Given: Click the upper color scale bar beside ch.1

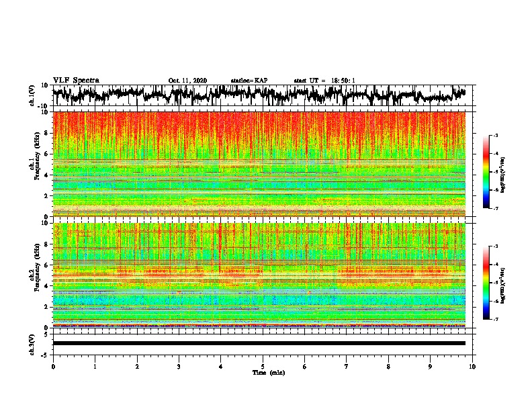Looking at the screenshot, I should 486,172.
